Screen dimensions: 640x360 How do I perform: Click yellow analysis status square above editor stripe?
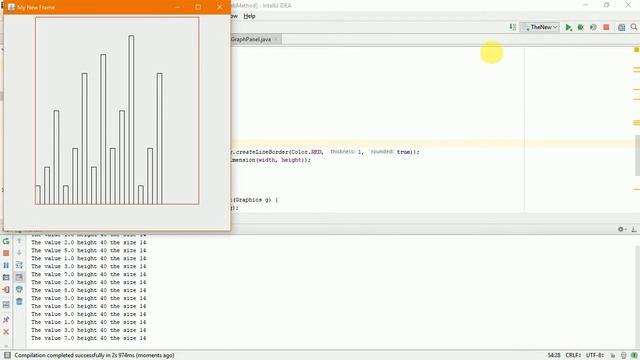click(636, 50)
